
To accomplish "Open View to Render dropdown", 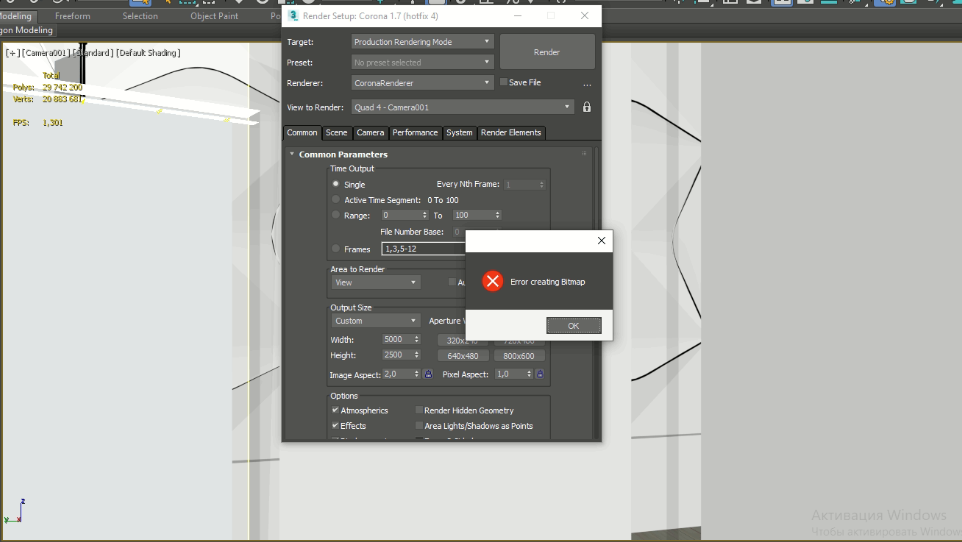I will click(463, 107).
